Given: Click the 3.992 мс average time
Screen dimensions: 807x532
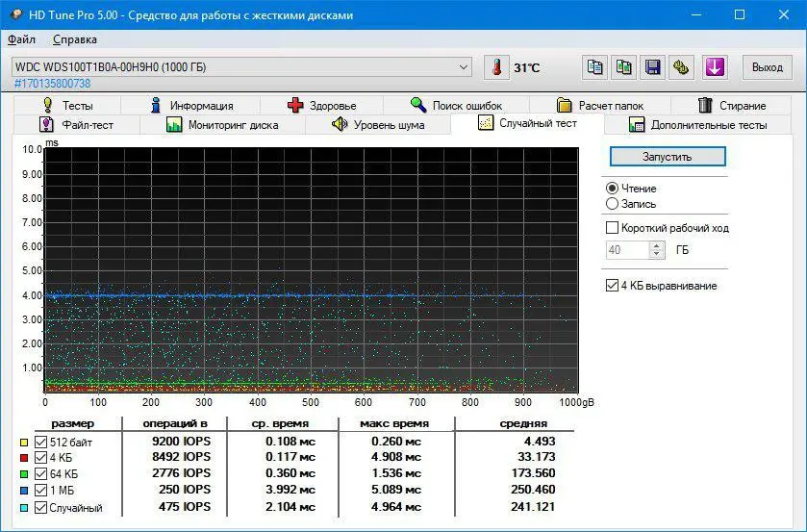Looking at the screenshot, I should 290,490.
